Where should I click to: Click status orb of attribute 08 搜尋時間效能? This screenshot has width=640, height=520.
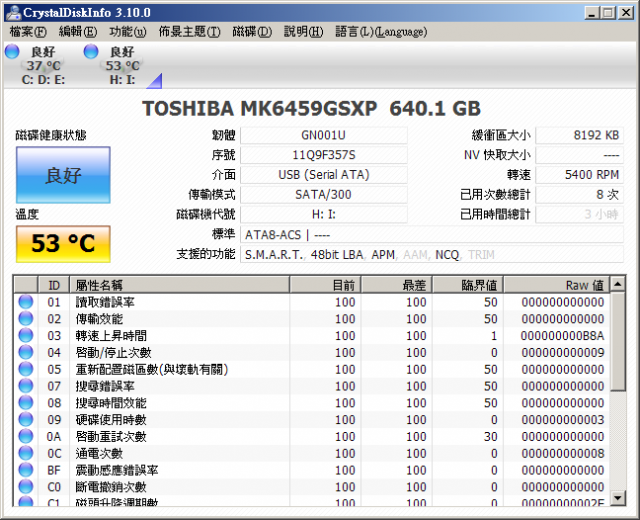click(x=26, y=403)
